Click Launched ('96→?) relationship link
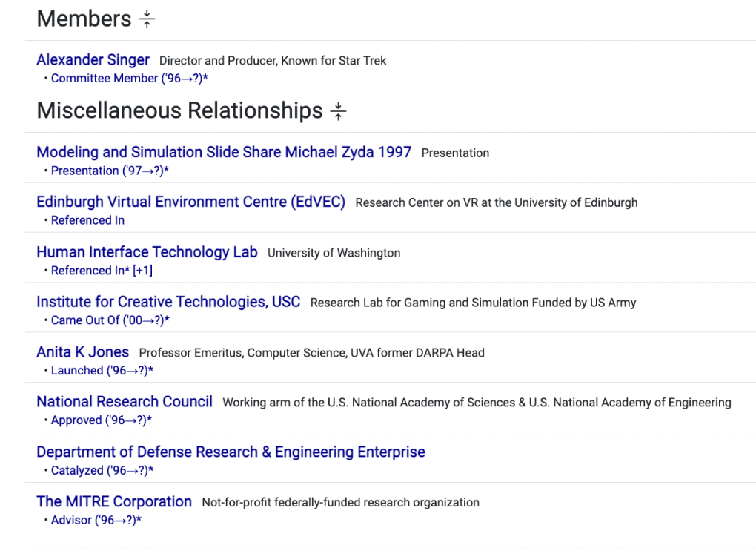Screen dimensions: 756x548 pyautogui.click(x=102, y=371)
